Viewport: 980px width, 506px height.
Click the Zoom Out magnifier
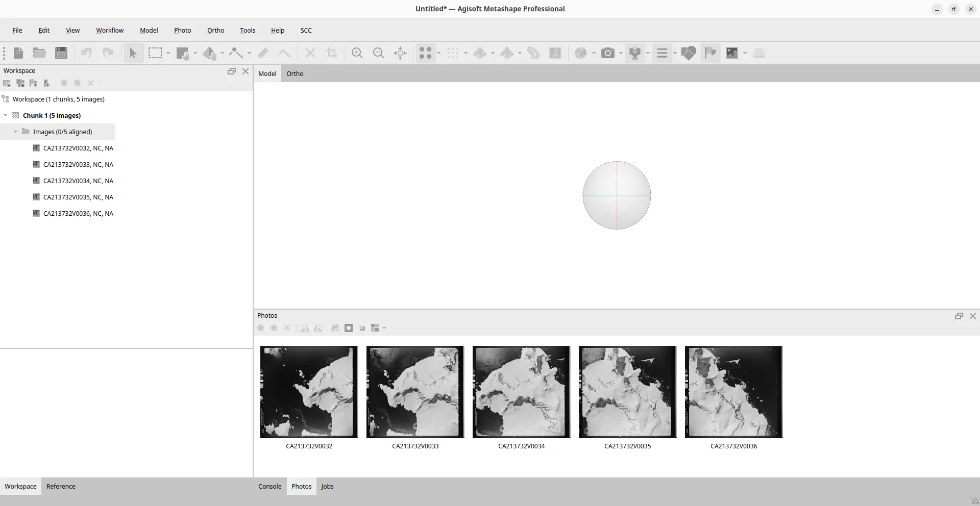379,53
